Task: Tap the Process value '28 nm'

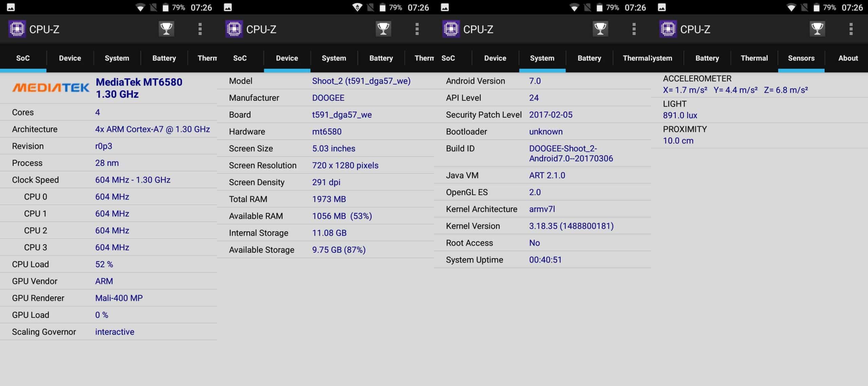Action: coord(107,163)
